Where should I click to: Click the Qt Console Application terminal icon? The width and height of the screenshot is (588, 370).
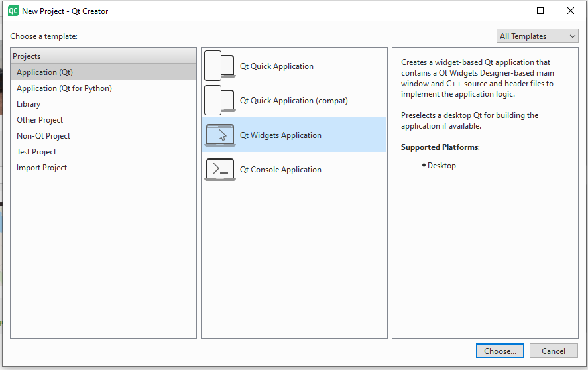pos(219,170)
